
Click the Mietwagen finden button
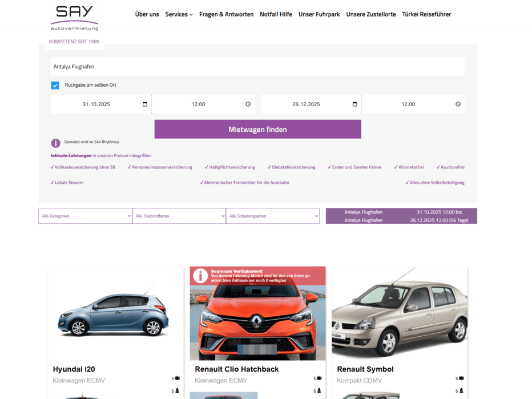click(x=257, y=130)
